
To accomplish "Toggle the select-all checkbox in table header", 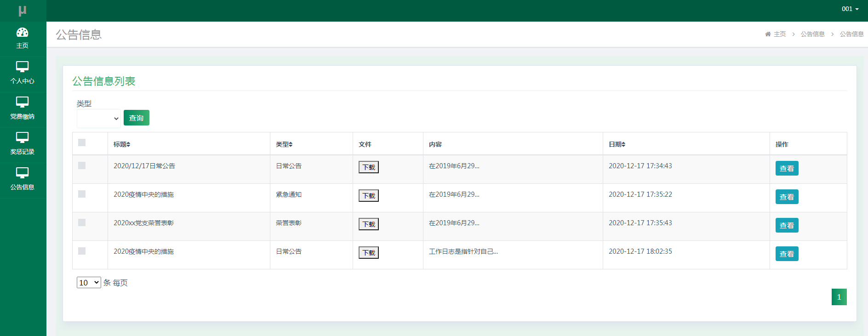I will (82, 142).
